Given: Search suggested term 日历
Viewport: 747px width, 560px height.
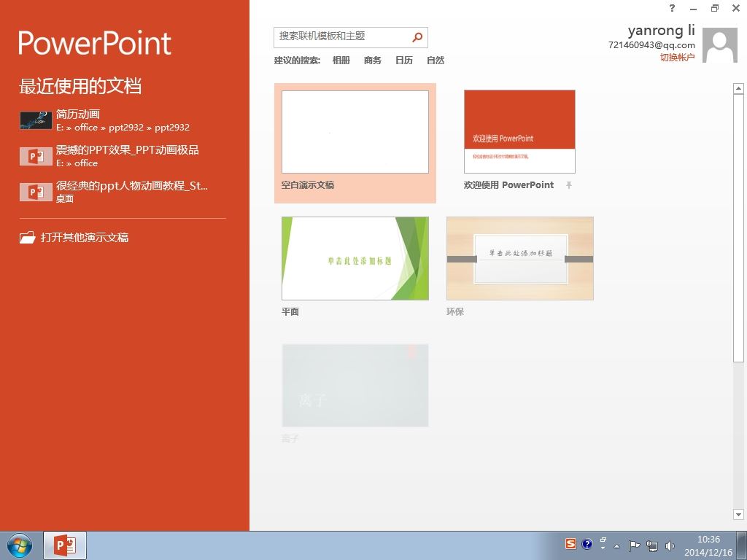Looking at the screenshot, I should 404,61.
